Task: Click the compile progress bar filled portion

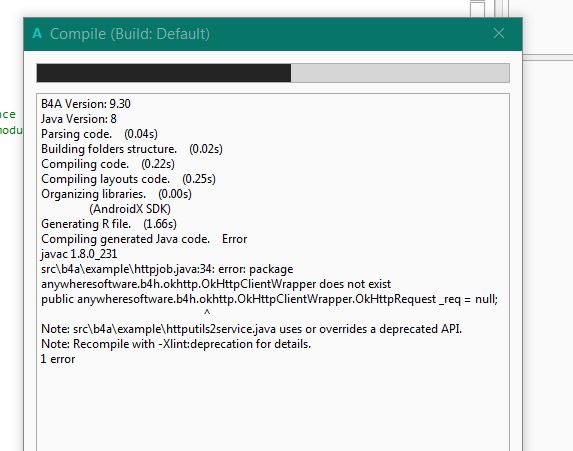Action: 164,73
